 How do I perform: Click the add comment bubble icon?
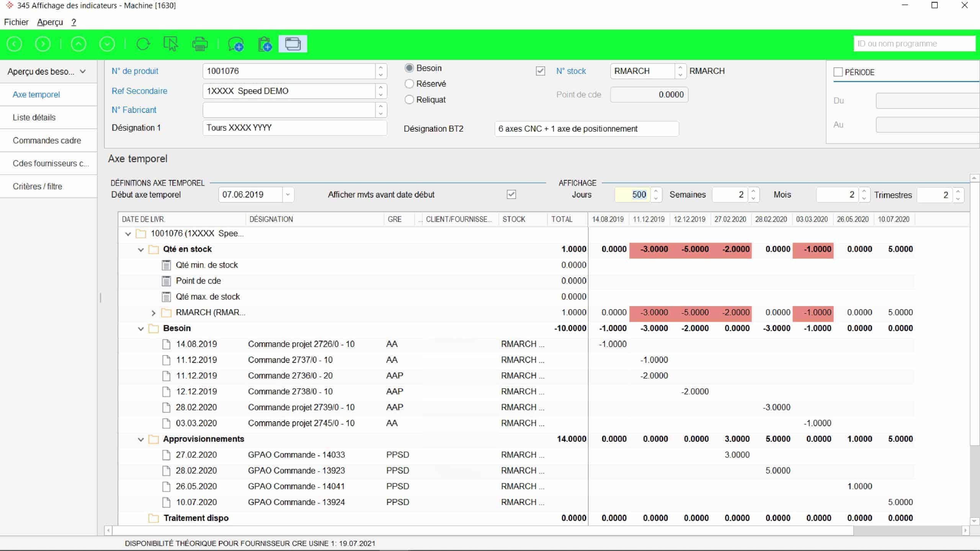click(235, 44)
